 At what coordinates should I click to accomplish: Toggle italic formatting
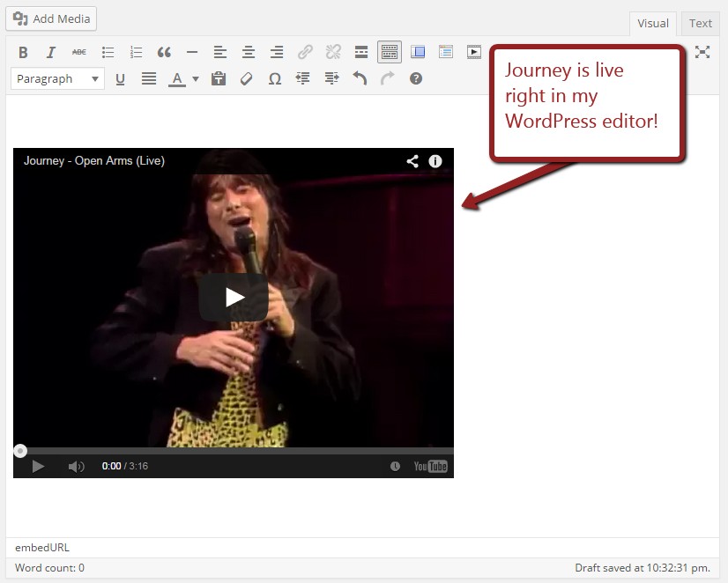[51, 53]
